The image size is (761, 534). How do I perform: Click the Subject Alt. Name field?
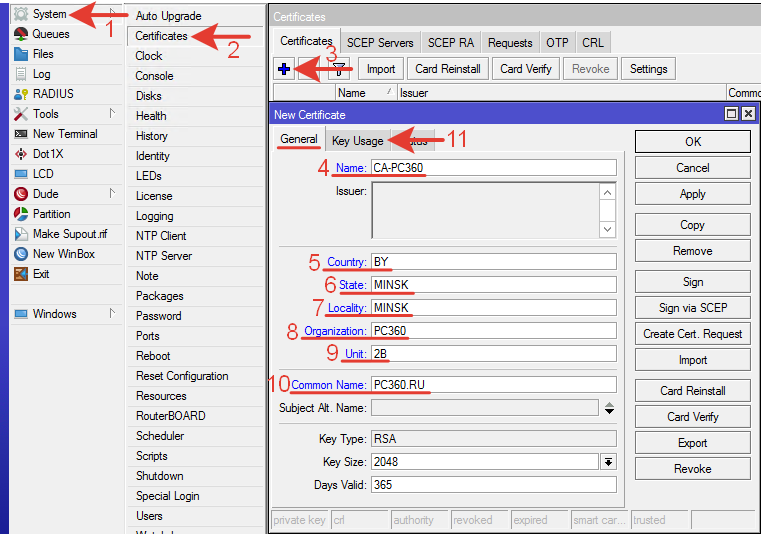click(x=485, y=408)
